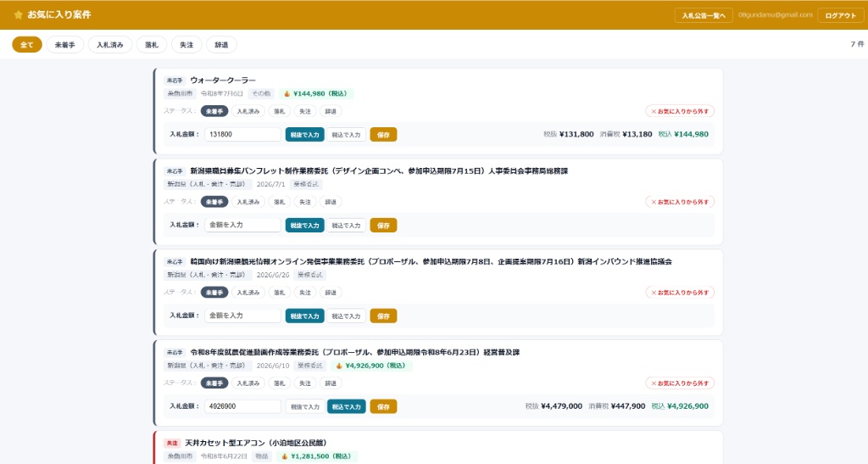Image resolution: width=868 pixels, height=464 pixels.
Task: Set 韓国向け観光情報 case status to 失注
Action: 305,293
